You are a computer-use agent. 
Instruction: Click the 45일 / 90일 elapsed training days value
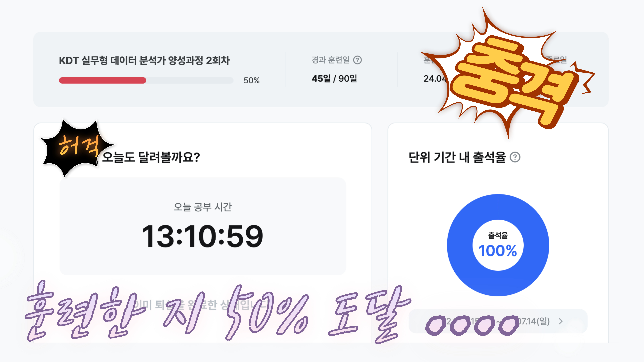[x=334, y=78]
